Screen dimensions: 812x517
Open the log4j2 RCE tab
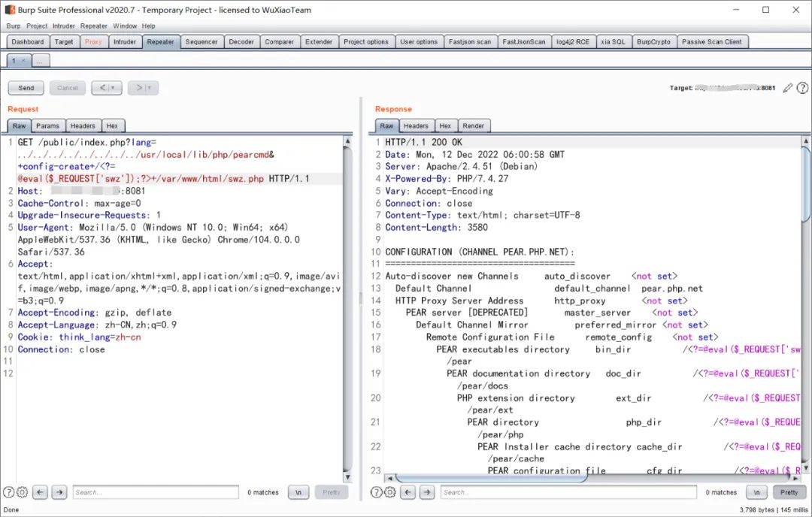[573, 42]
